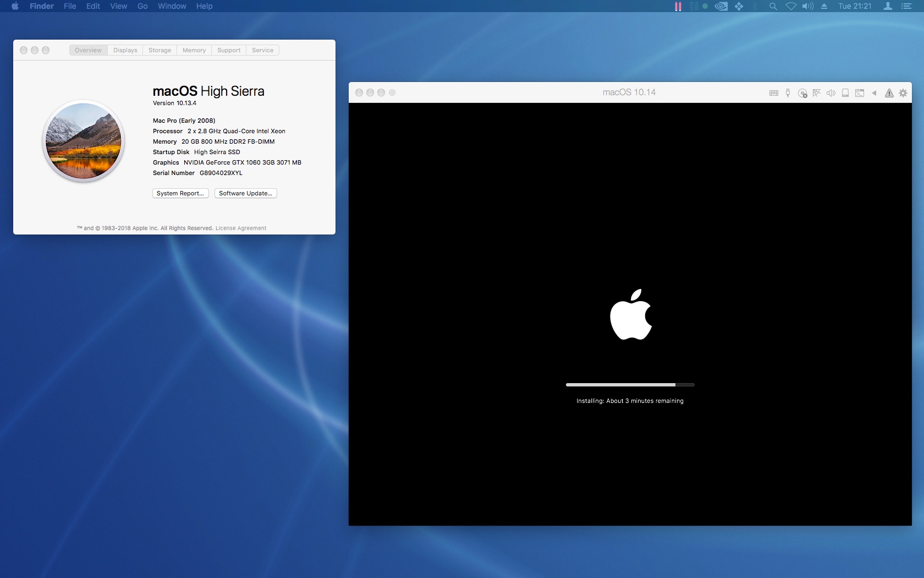
Task: Click the warning triangle icon in the VM toolbar
Action: (x=889, y=93)
